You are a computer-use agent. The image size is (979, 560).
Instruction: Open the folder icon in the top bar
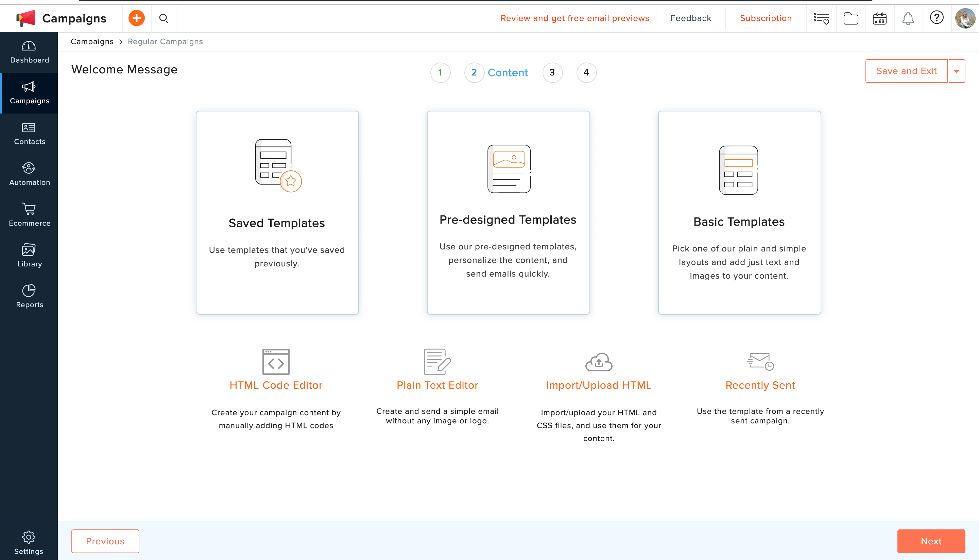(x=851, y=18)
